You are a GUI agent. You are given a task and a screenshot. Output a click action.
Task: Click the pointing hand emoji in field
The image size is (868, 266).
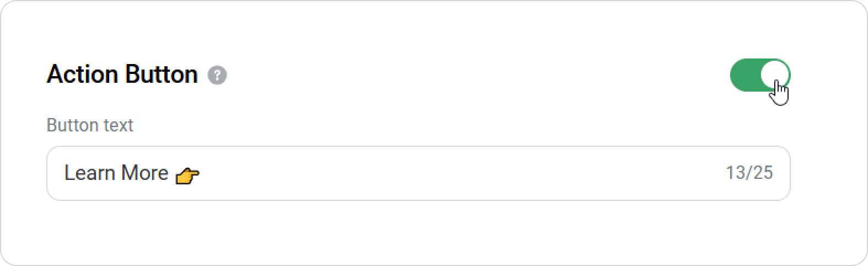[187, 175]
